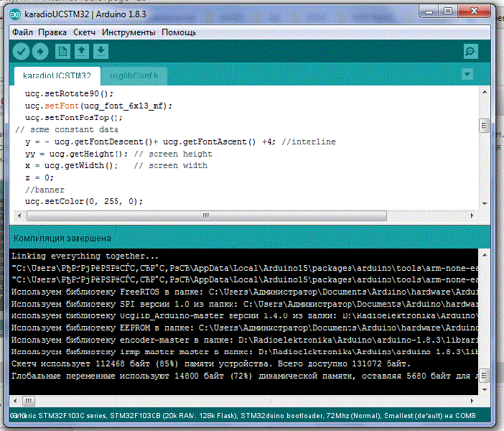Close the Arduino window
Image resolution: width=504 pixels, height=431 pixels.
[474, 11]
